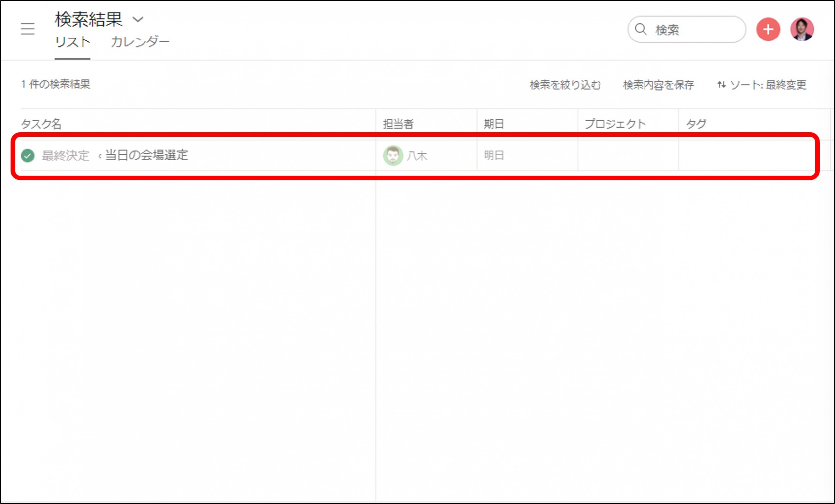Click the 明日 due date cell

point(494,156)
